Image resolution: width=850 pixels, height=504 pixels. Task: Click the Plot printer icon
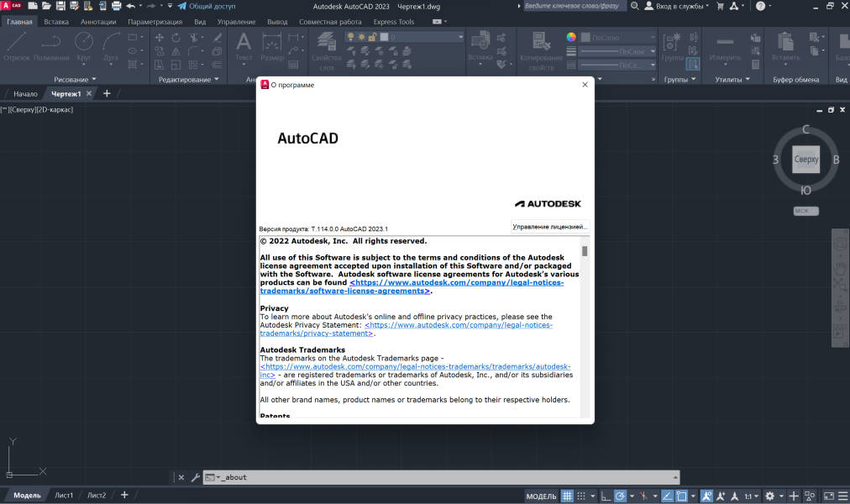(116, 6)
